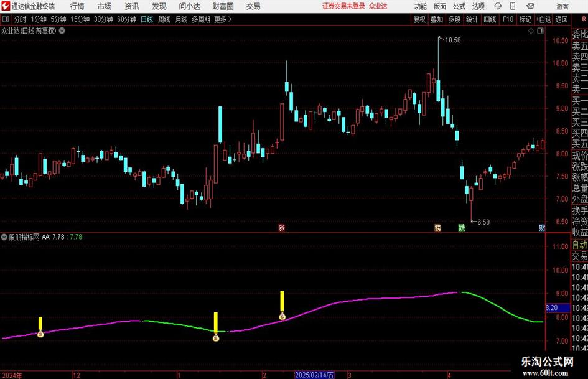This screenshot has width=588, height=379.
Task: Click the 6.50 low price label
Action: click(x=483, y=222)
